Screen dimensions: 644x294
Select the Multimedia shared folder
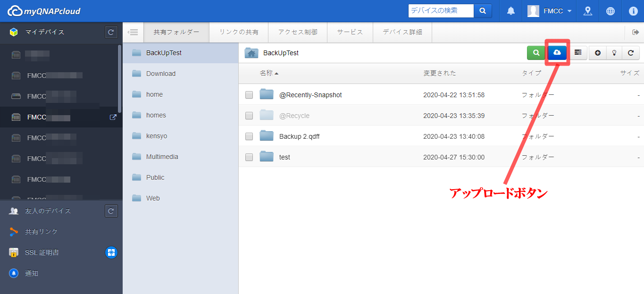tap(181, 157)
